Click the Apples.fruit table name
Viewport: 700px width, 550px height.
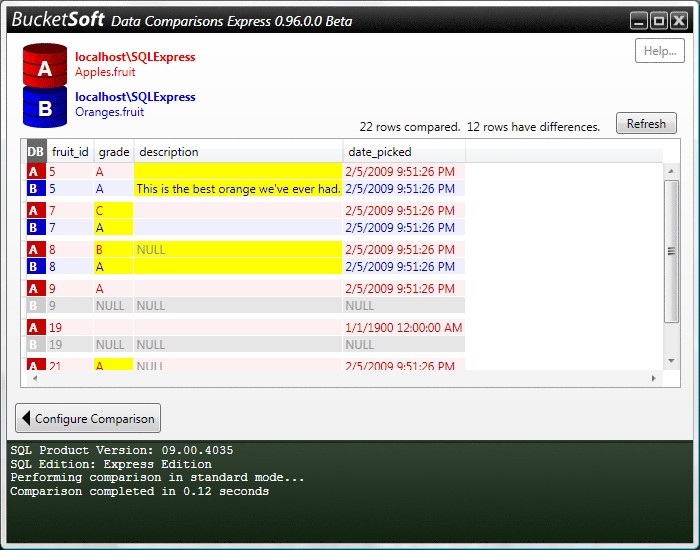(x=105, y=72)
